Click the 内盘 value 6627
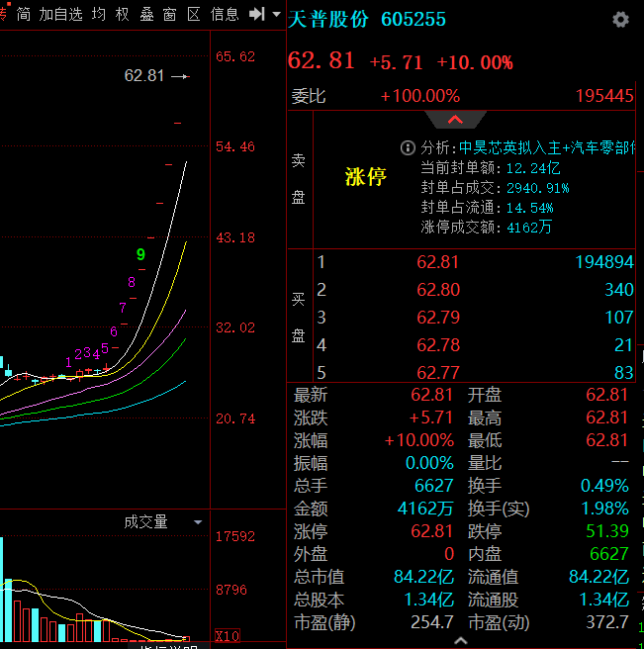Image resolution: width=644 pixels, height=649 pixels. 609,554
